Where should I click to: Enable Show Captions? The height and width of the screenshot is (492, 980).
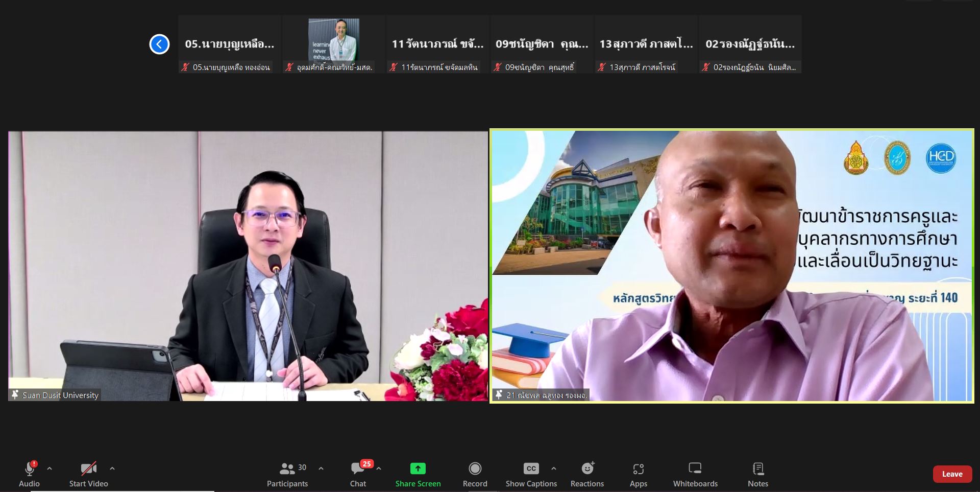pyautogui.click(x=531, y=475)
